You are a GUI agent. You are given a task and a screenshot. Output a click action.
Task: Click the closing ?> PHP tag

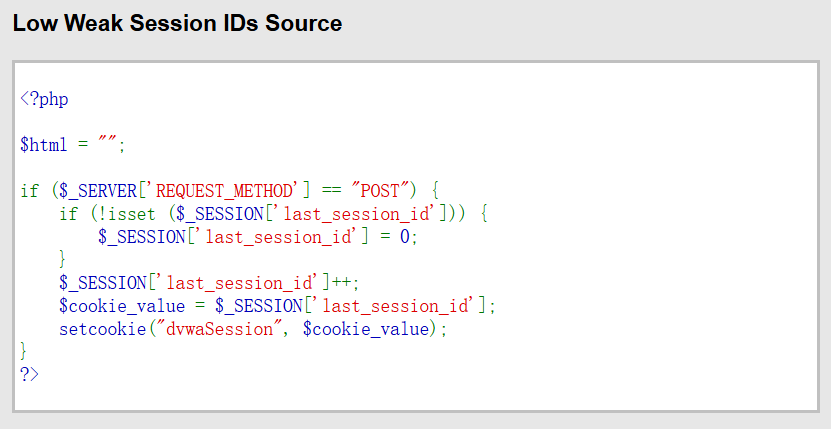(29, 375)
